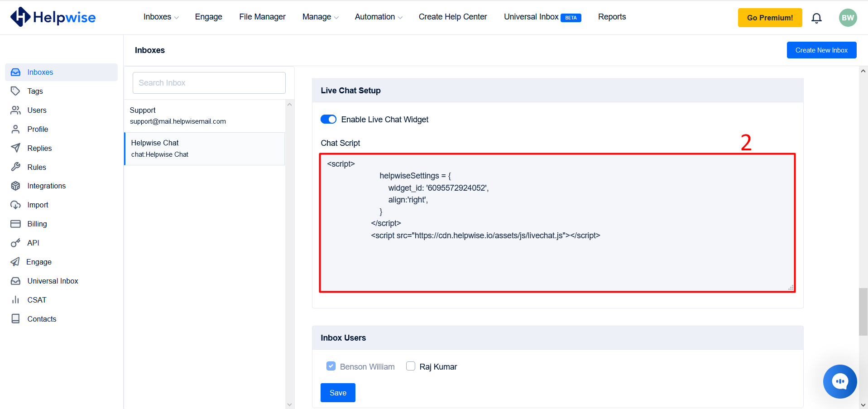Expand the Manage dropdown menu

(320, 17)
